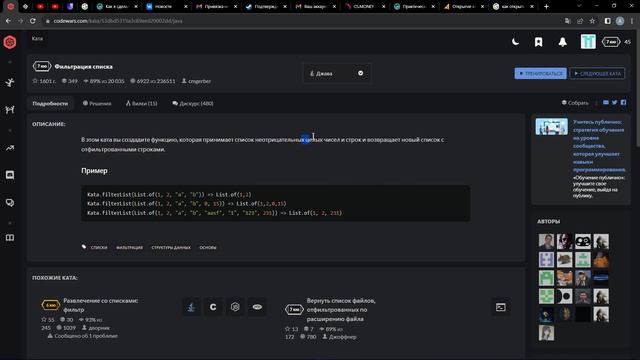Switch to the Решения tab

pyautogui.click(x=97, y=104)
